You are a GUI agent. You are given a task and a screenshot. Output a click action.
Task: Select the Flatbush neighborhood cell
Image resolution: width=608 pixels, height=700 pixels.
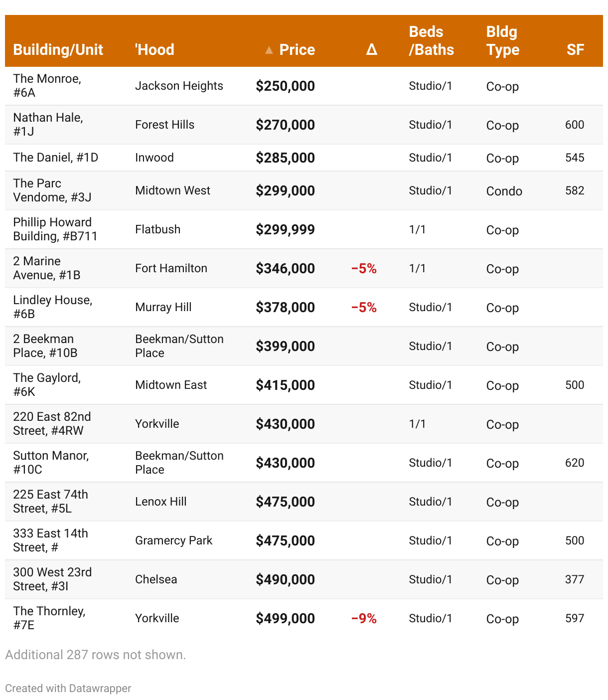[157, 229]
